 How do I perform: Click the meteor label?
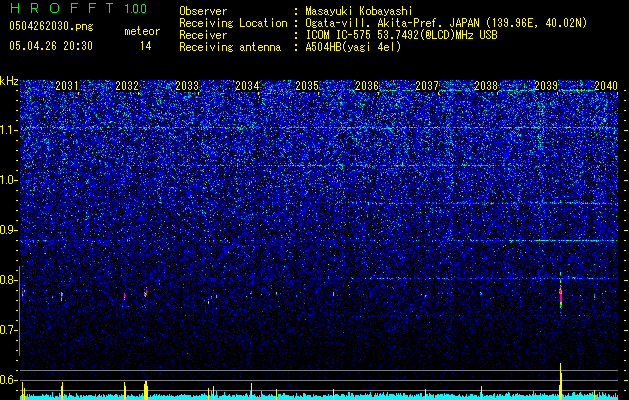tap(142, 31)
